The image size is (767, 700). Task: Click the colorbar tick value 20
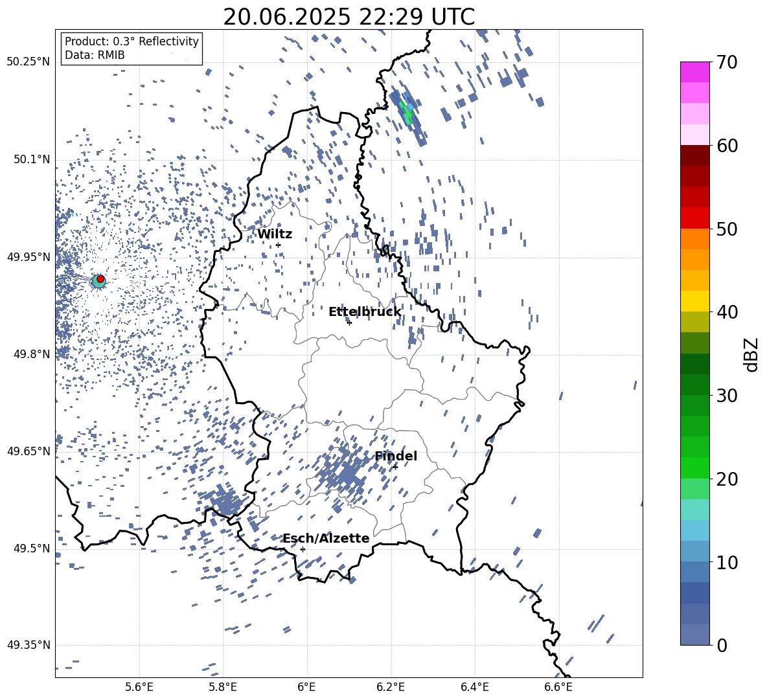(727, 479)
